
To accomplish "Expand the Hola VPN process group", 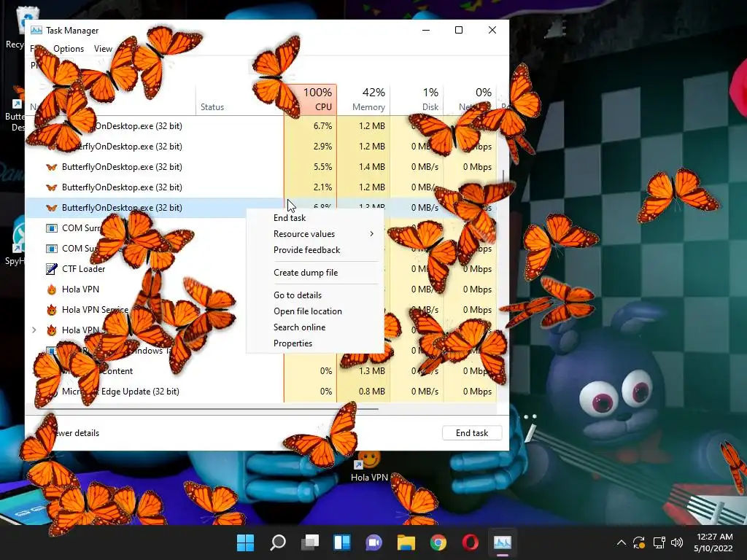I will pyautogui.click(x=34, y=330).
